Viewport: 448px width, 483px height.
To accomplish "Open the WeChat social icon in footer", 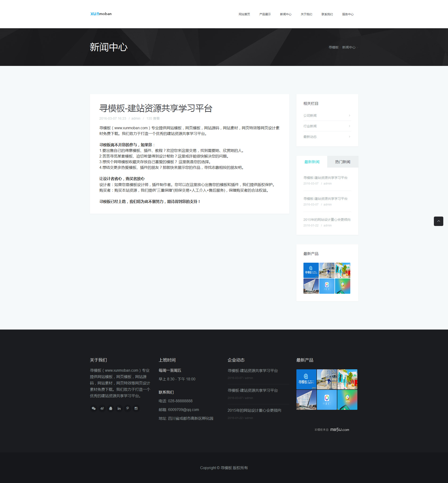I will tap(93, 408).
